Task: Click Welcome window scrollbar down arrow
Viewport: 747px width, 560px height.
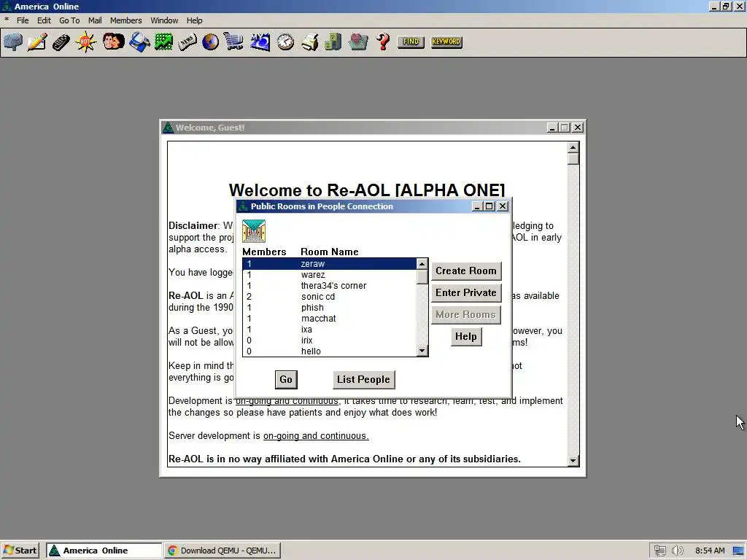Action: coord(573,461)
